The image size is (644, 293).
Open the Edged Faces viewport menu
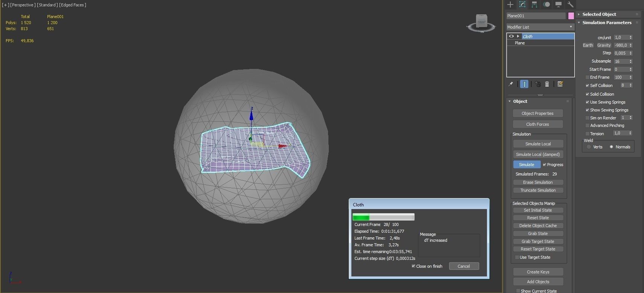click(x=73, y=5)
